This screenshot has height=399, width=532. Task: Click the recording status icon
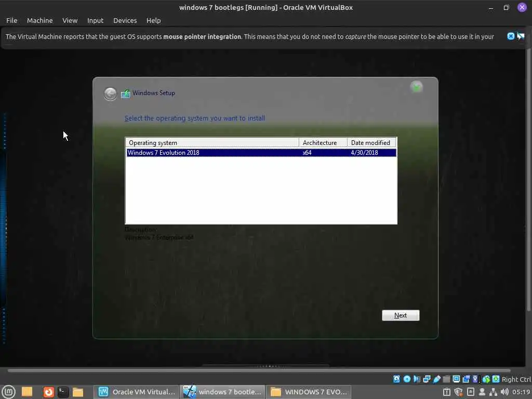466,379
